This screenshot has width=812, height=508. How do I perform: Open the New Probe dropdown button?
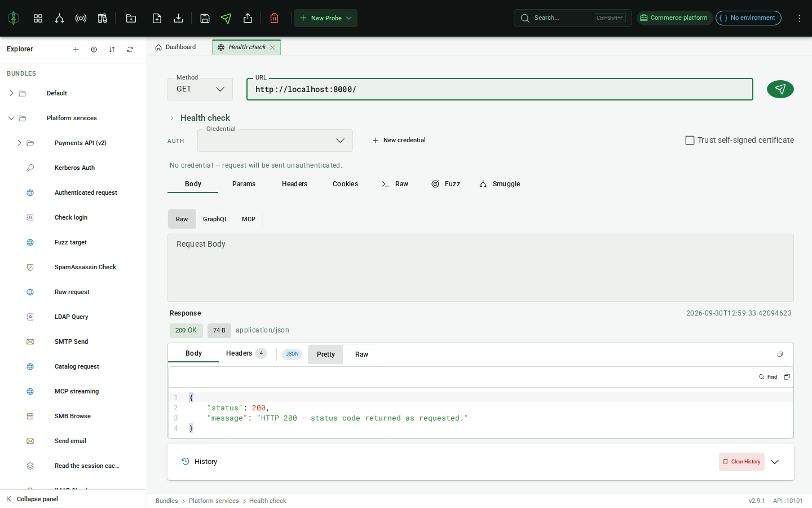click(326, 18)
